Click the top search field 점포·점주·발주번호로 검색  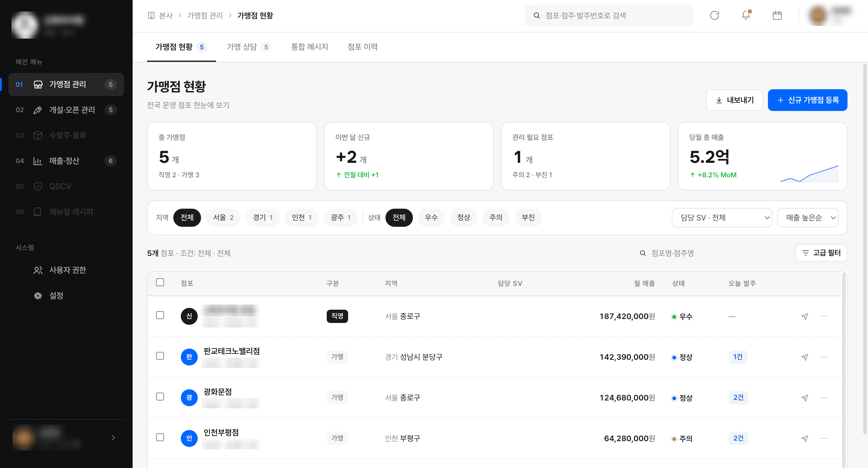tap(609, 15)
